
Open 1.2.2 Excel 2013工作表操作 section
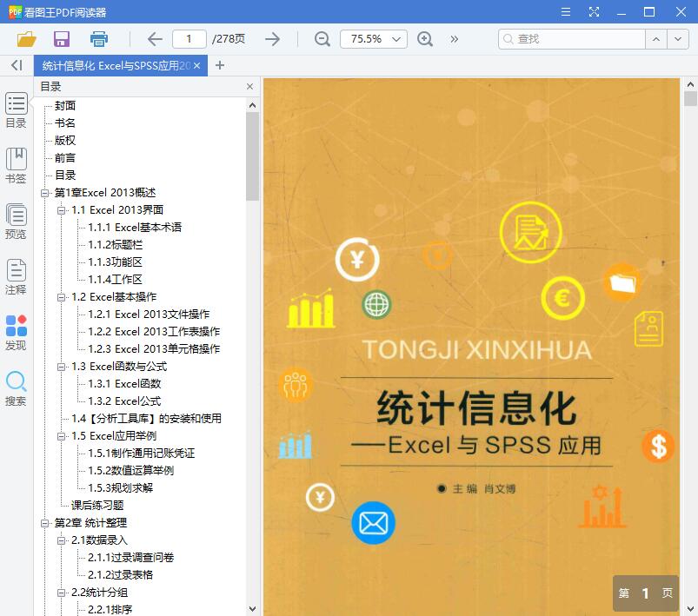click(154, 332)
